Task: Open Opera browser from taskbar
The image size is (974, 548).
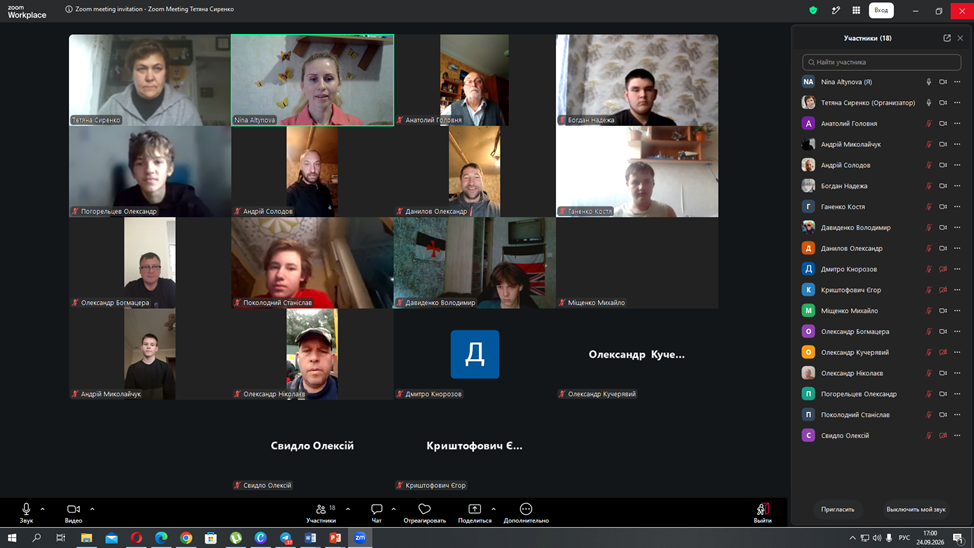Action: click(x=136, y=538)
